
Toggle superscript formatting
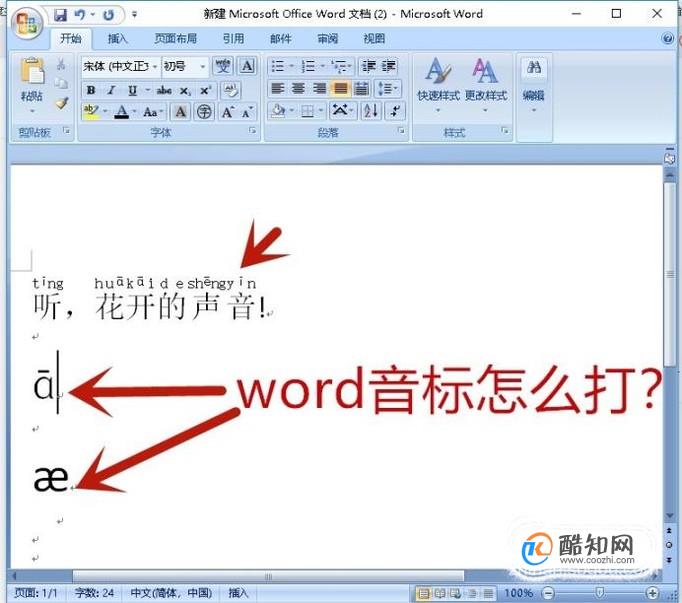tap(204, 90)
